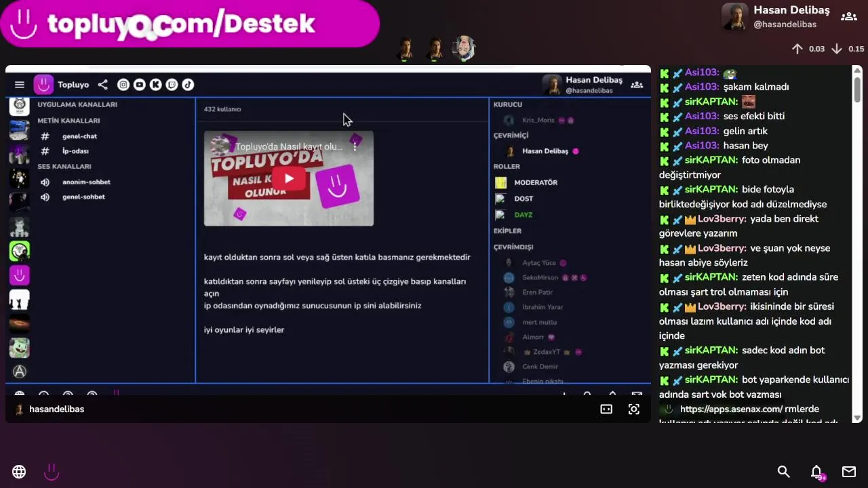Screen dimensions: 868x488
Task: Open the messages envelope icon
Action: pos(849,472)
